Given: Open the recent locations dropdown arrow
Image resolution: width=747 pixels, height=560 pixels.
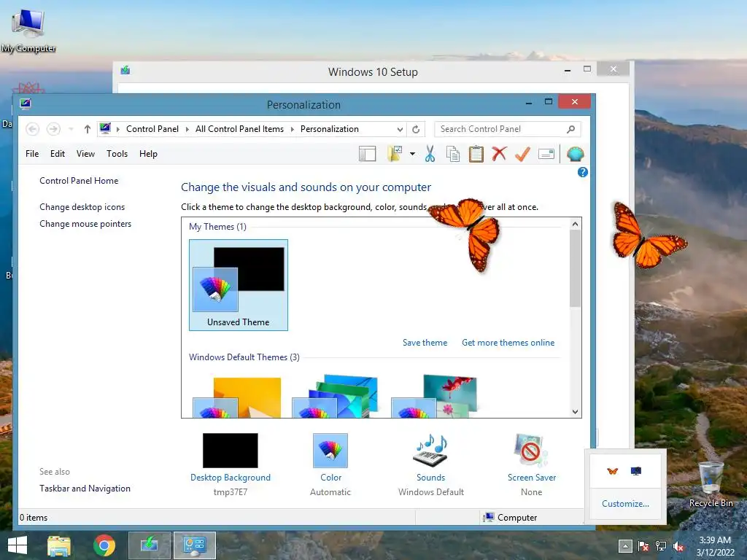Looking at the screenshot, I should coord(71,129).
